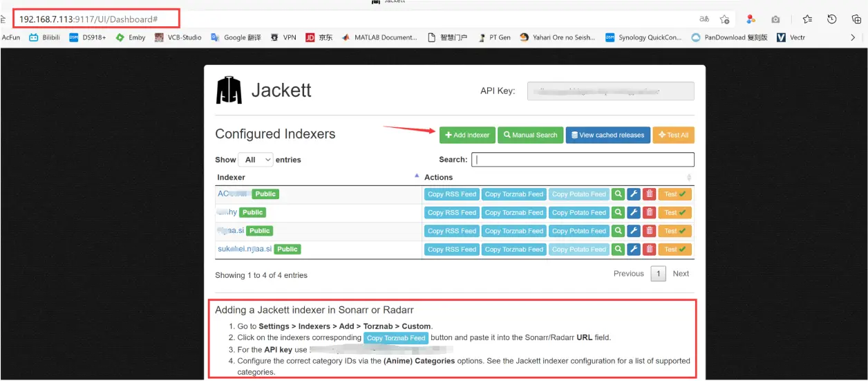Viewport: 868px width, 381px height.
Task: Open the Synology QuickConnect bookmark
Action: point(643,37)
